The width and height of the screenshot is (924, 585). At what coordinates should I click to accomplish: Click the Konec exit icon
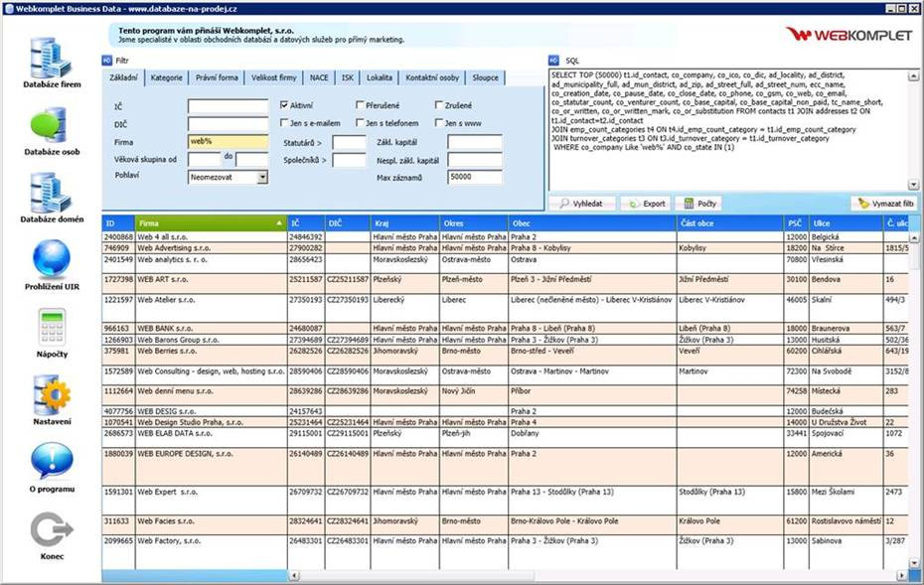click(x=52, y=529)
